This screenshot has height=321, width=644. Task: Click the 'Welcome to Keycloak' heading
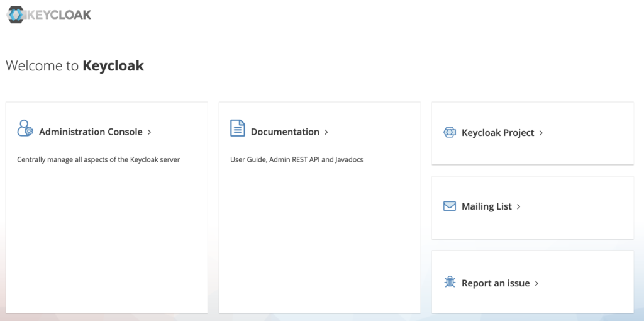(x=75, y=65)
